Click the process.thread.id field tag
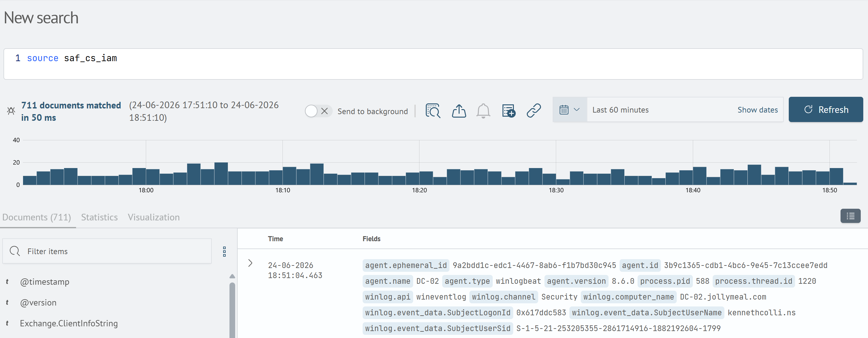The width and height of the screenshot is (868, 338). 753,281
